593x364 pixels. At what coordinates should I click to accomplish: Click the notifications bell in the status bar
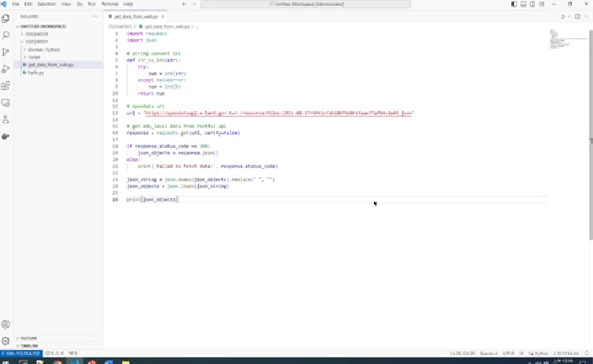(x=587, y=353)
